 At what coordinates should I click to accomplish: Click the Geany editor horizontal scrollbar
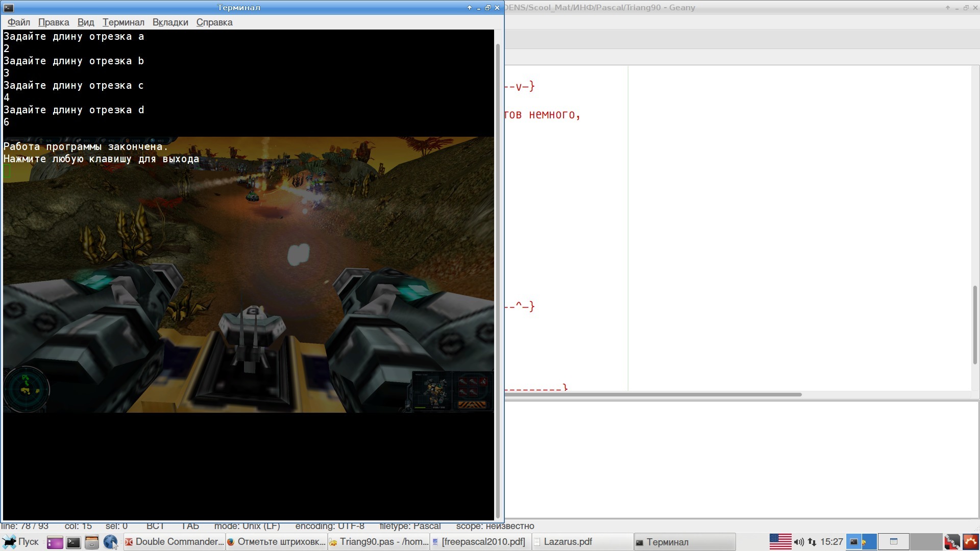click(x=653, y=394)
